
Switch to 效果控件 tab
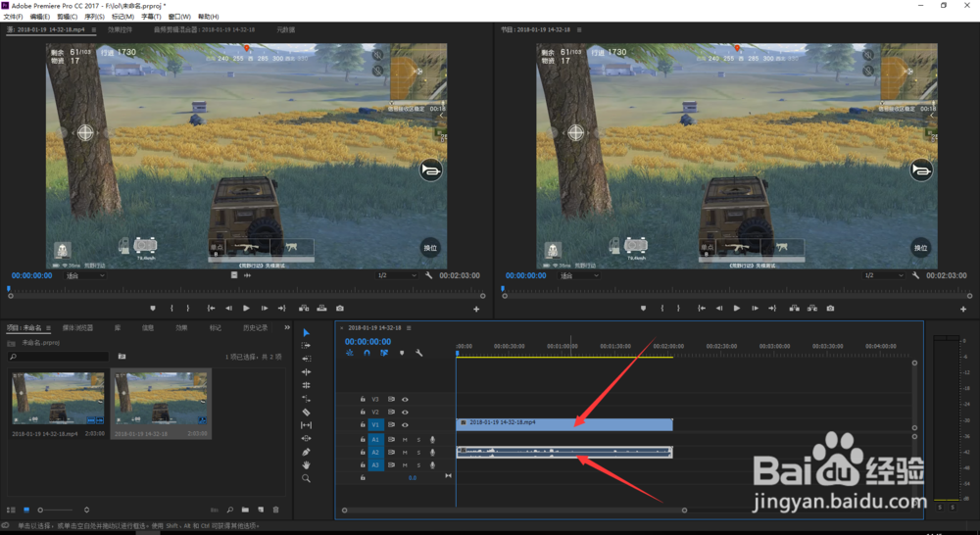click(x=120, y=29)
